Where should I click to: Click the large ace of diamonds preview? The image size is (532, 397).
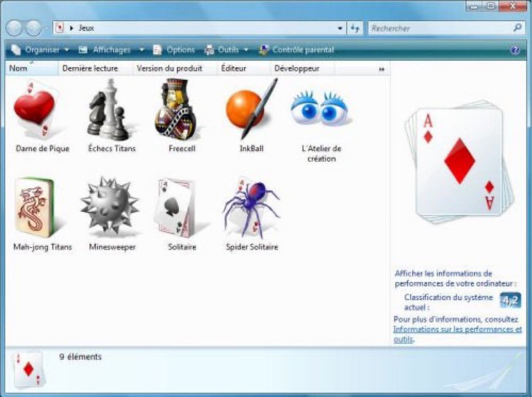(459, 162)
